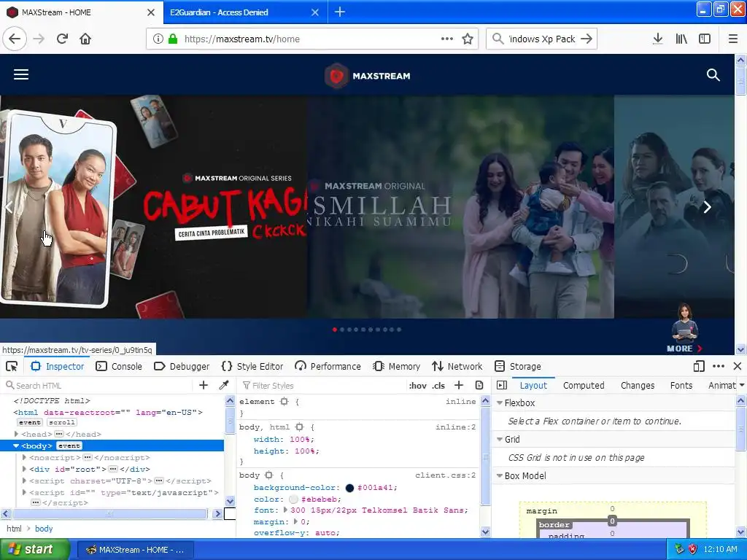Show more sidebar tabs dropdown
Screen dimensions: 747x560
pos(742,385)
